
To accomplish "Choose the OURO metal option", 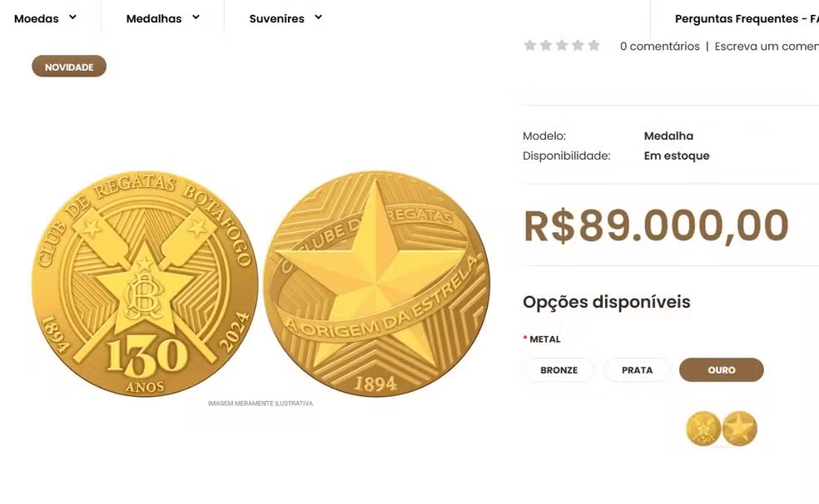I will pyautogui.click(x=721, y=370).
